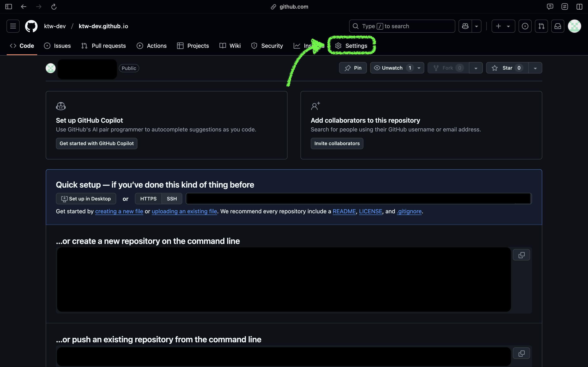Switch to the Code tab
The height and width of the screenshot is (367, 588).
click(x=22, y=46)
